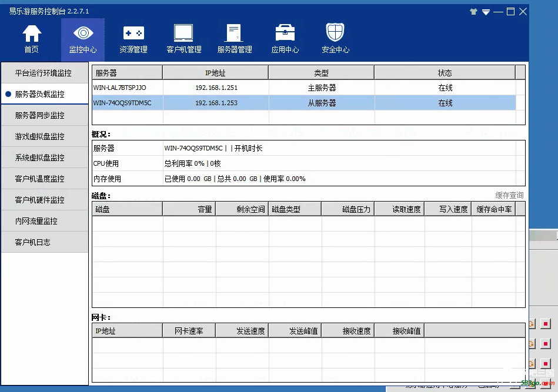This screenshot has width=558, height=392.
Task: Click middle red stop button in background window
Action: tap(545, 344)
